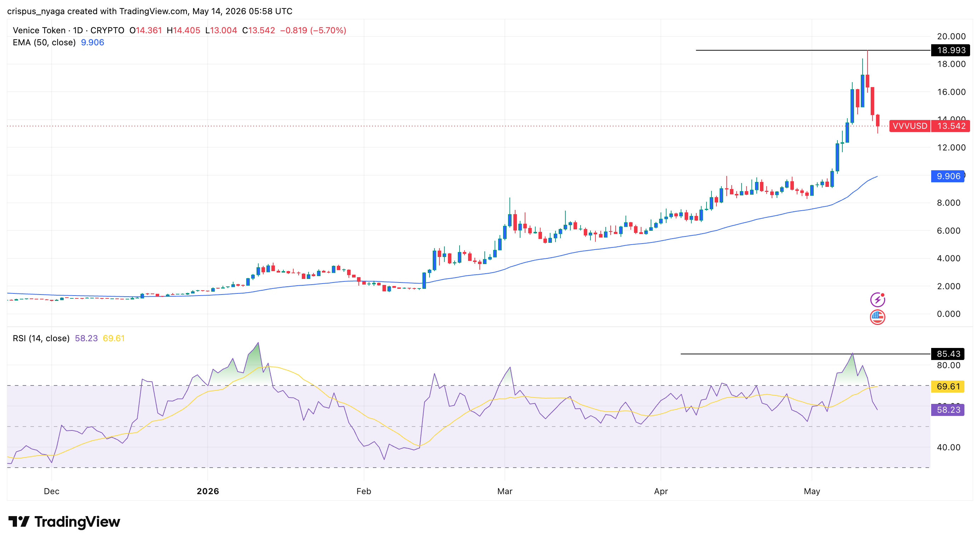Select the black horizontal line at 18.993

pos(813,50)
